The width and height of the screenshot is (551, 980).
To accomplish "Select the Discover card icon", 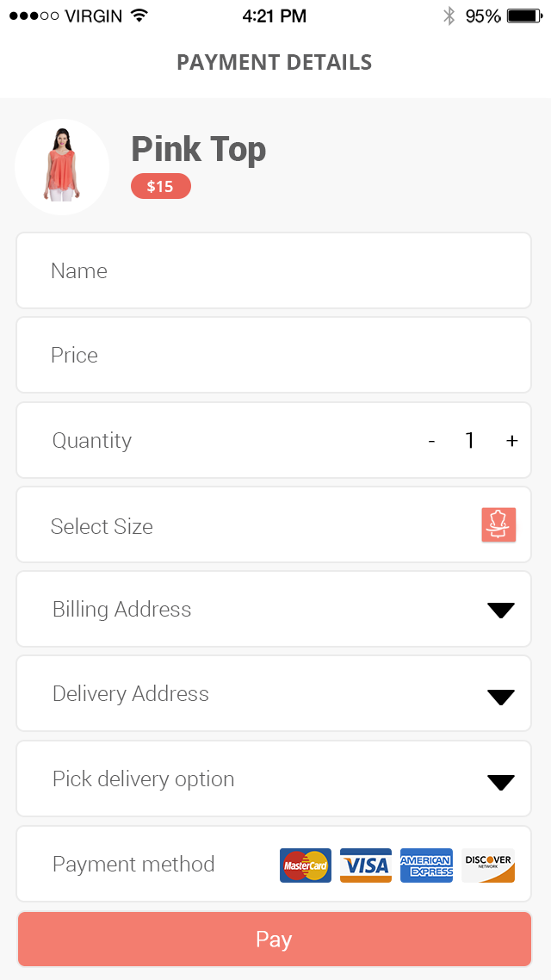I will [x=488, y=865].
